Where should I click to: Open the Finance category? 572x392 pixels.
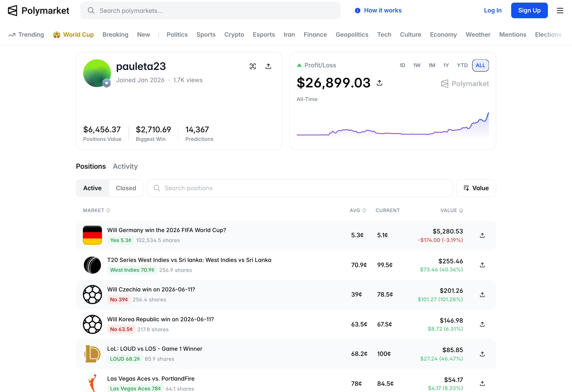[x=315, y=35]
